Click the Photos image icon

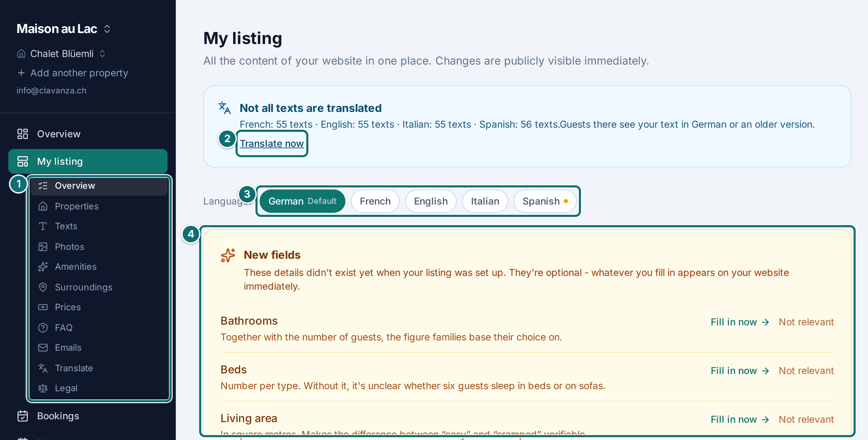point(43,246)
